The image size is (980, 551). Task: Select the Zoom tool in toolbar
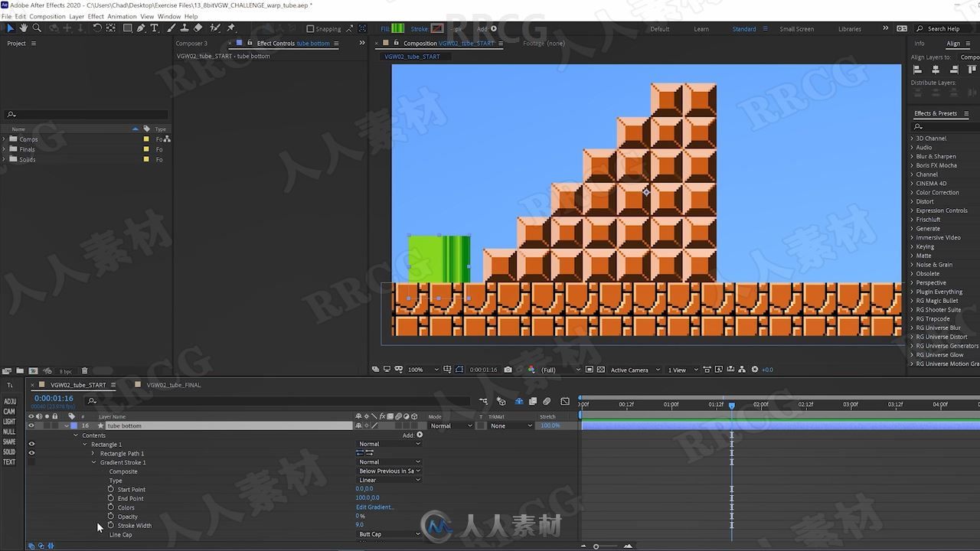[x=37, y=28]
